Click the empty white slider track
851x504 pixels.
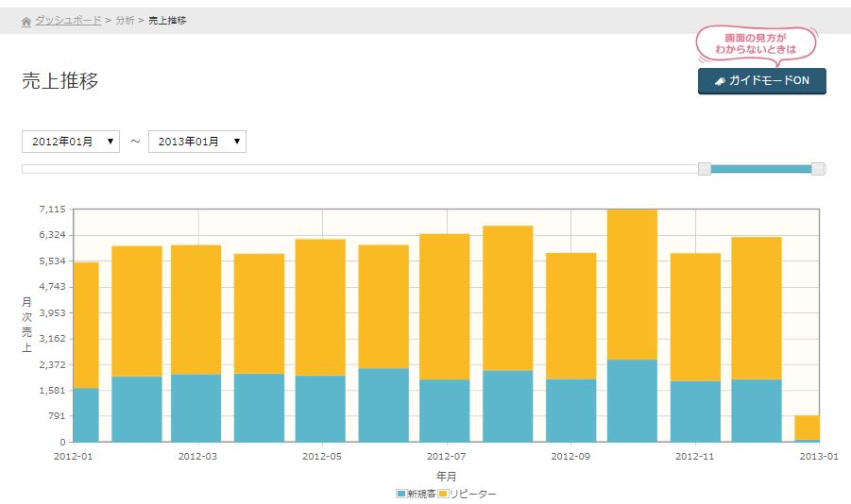[x=359, y=169]
